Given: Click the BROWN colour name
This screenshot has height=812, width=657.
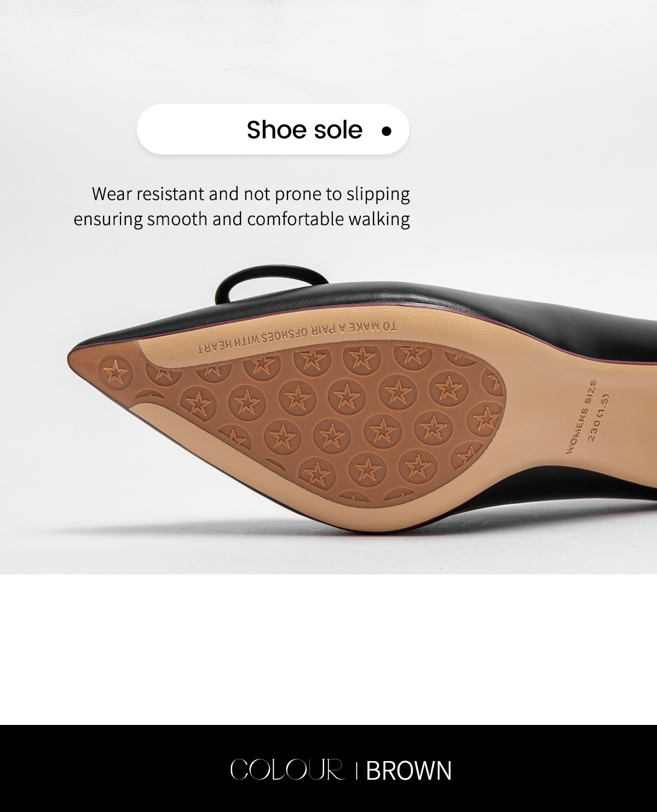Looking at the screenshot, I should tap(408, 770).
